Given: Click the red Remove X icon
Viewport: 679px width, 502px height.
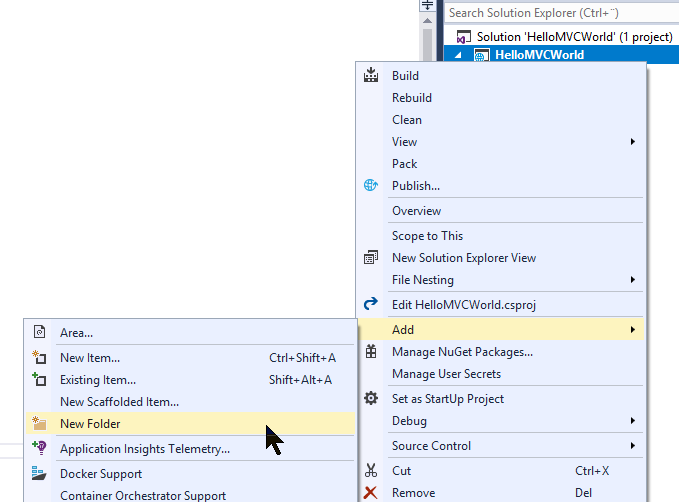Looking at the screenshot, I should pos(371,492).
